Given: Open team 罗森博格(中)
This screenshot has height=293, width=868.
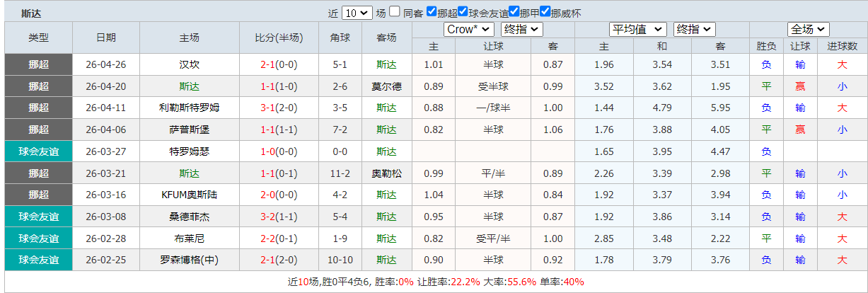Looking at the screenshot, I should pos(190,260).
